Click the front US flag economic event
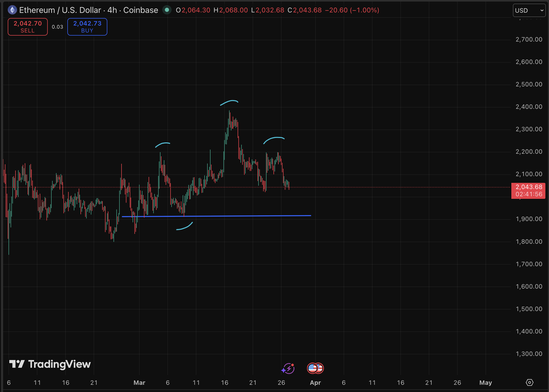Image resolution: width=549 pixels, height=392 pixels. pyautogui.click(x=312, y=368)
